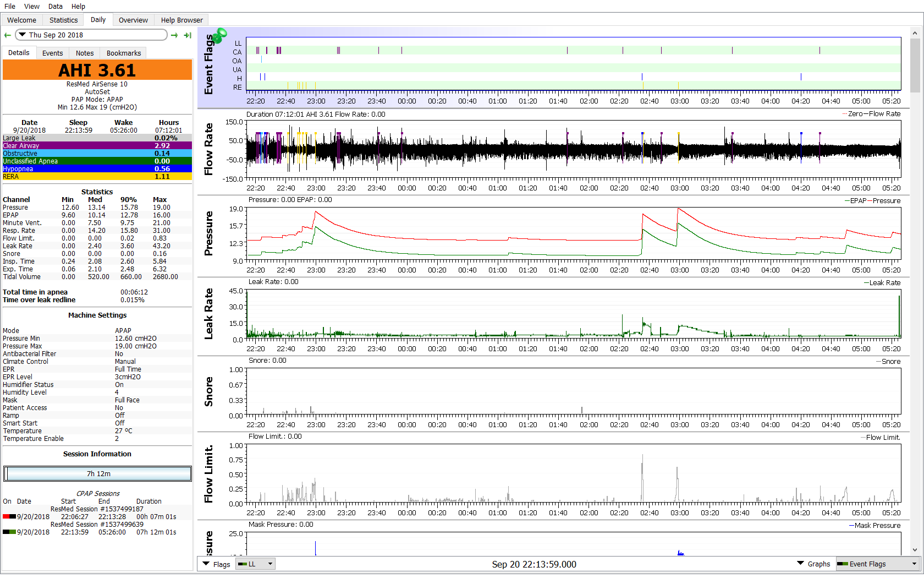Click the Sep 20 22:13:59.000 status text
Viewport: 924px width, 578px height.
[x=534, y=564]
